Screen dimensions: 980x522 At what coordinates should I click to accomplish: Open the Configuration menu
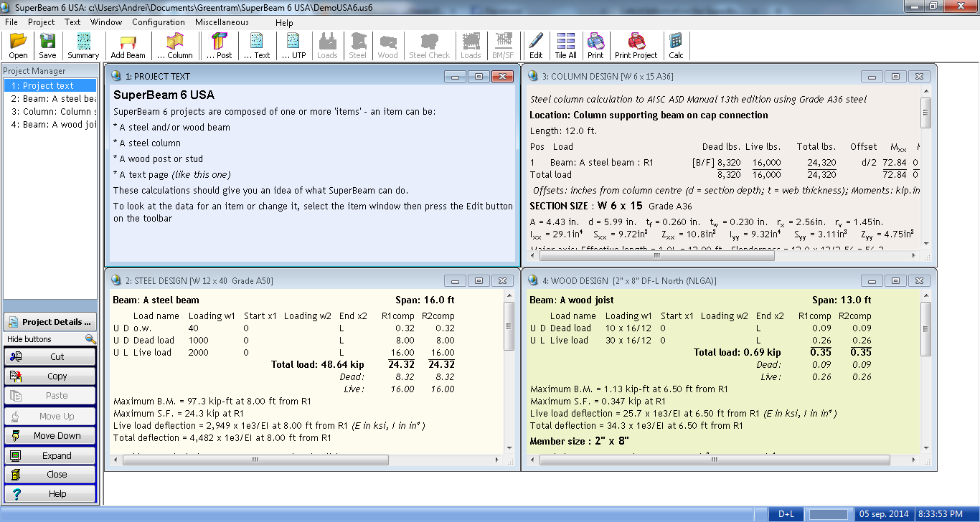tap(159, 22)
